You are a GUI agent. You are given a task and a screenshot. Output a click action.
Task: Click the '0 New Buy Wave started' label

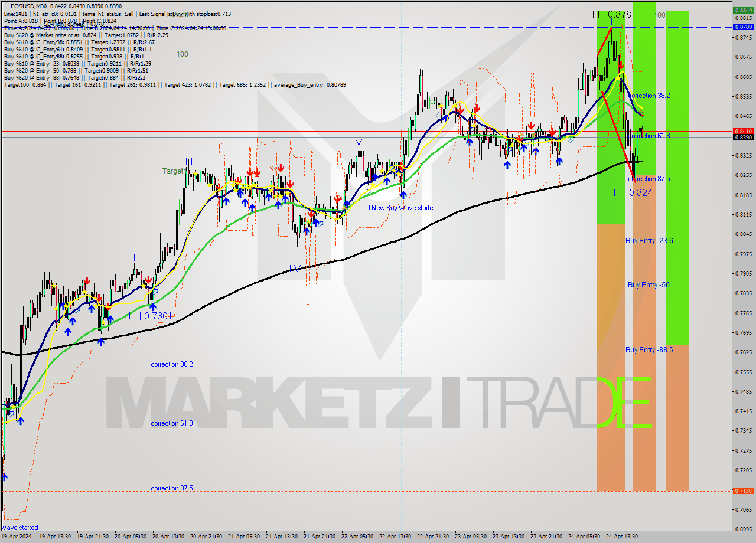[402, 208]
